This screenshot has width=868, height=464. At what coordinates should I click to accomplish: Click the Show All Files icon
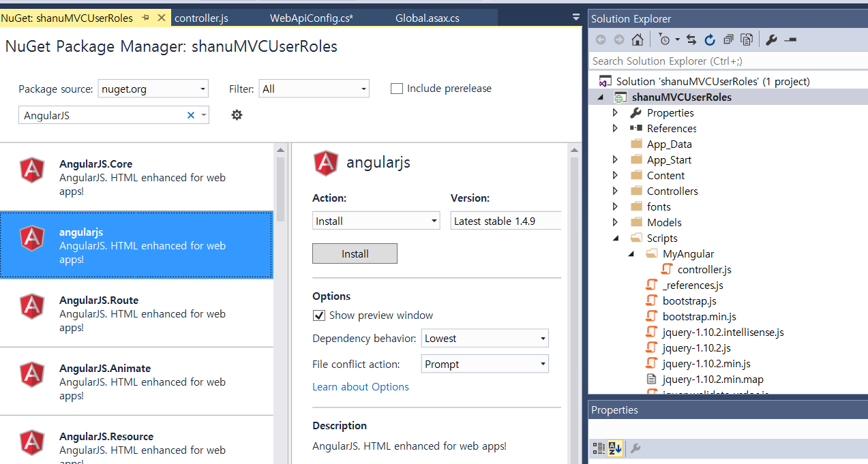[747, 40]
